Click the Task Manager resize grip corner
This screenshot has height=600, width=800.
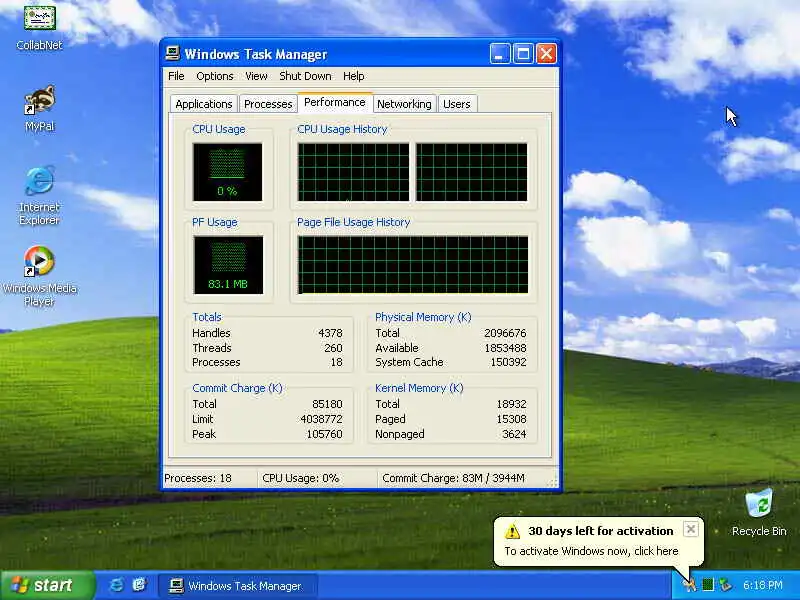pos(554,483)
